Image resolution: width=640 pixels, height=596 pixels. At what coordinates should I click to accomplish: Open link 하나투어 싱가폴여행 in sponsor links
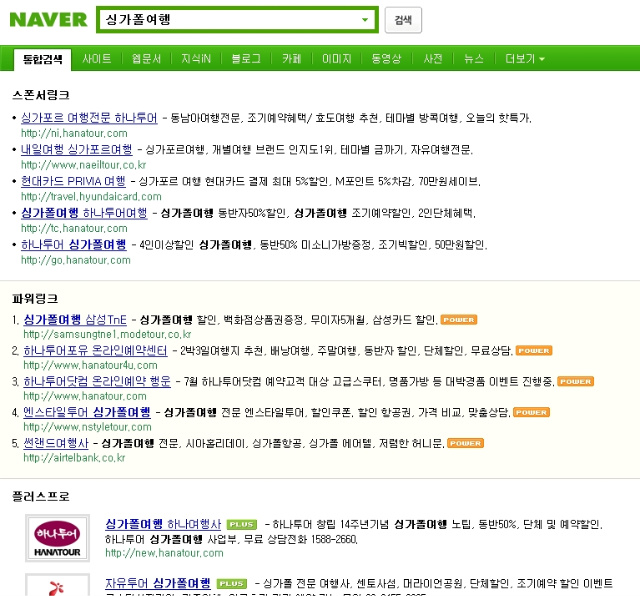pyautogui.click(x=74, y=245)
